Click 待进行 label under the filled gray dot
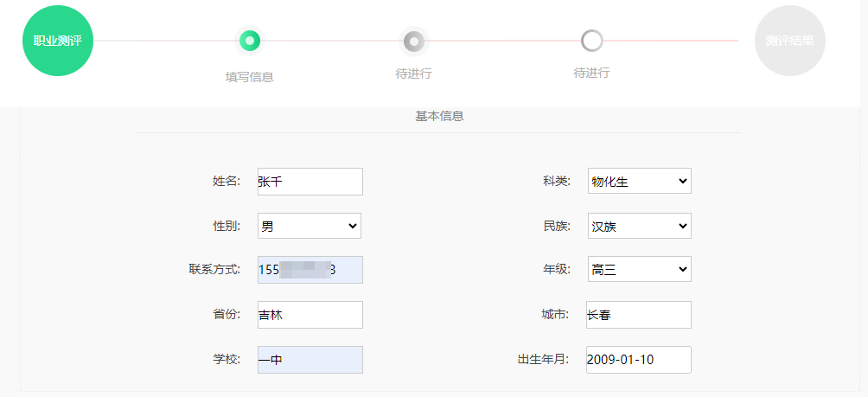 coord(413,74)
